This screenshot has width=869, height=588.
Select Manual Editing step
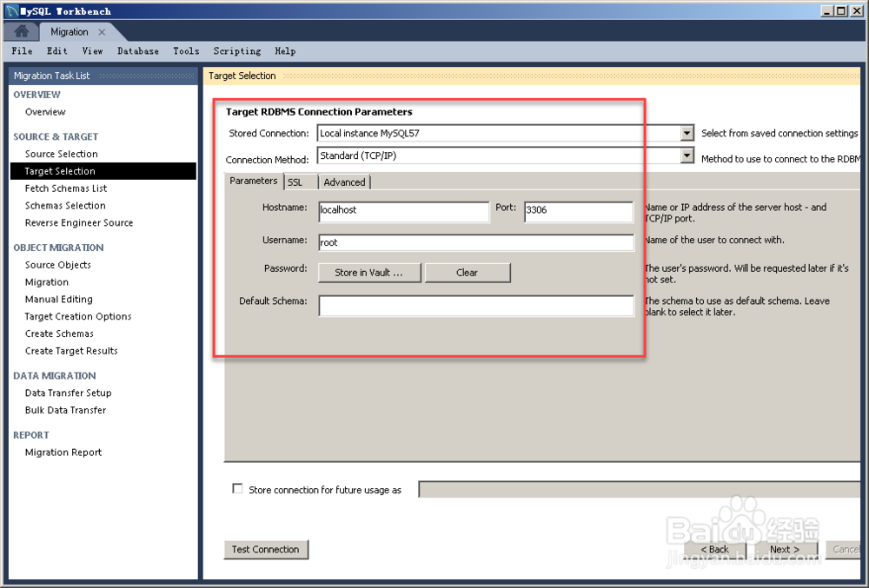click(59, 299)
